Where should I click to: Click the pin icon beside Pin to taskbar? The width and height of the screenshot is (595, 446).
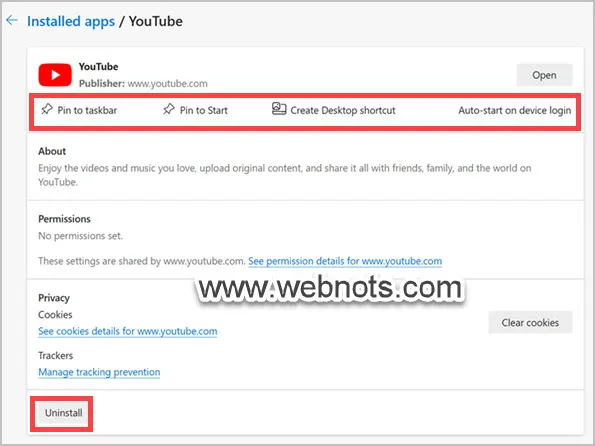(x=47, y=109)
